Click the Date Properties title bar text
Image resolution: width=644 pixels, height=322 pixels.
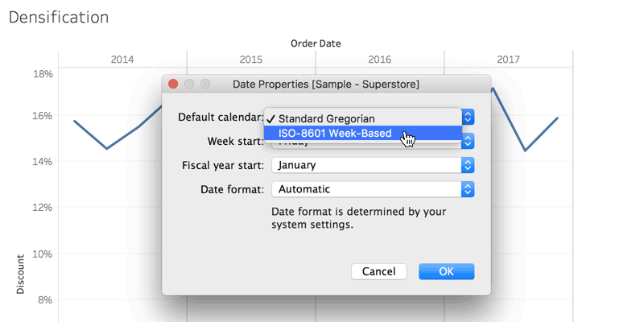325,84
